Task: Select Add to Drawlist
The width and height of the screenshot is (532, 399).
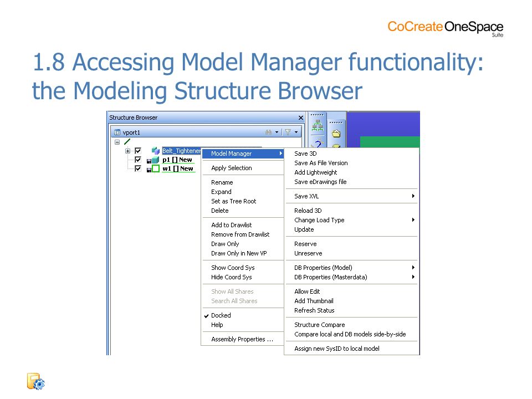Action: 243,225
